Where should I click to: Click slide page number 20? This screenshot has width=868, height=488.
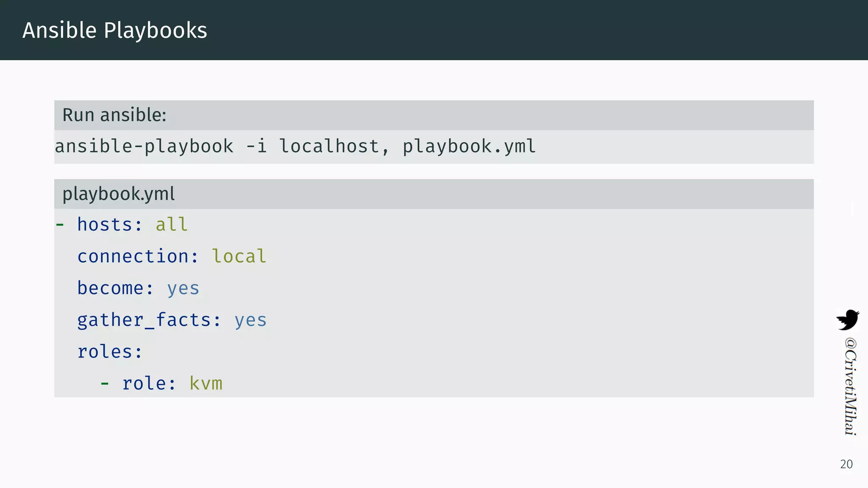pos(846,464)
